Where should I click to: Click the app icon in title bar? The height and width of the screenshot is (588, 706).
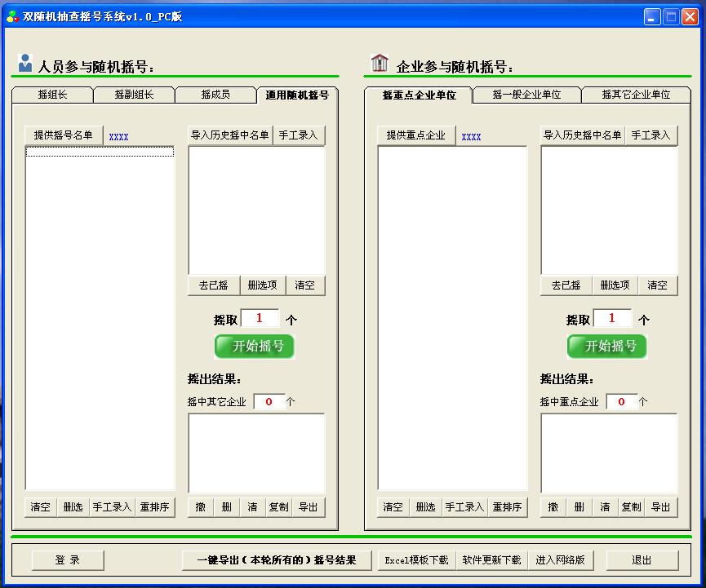[12, 16]
